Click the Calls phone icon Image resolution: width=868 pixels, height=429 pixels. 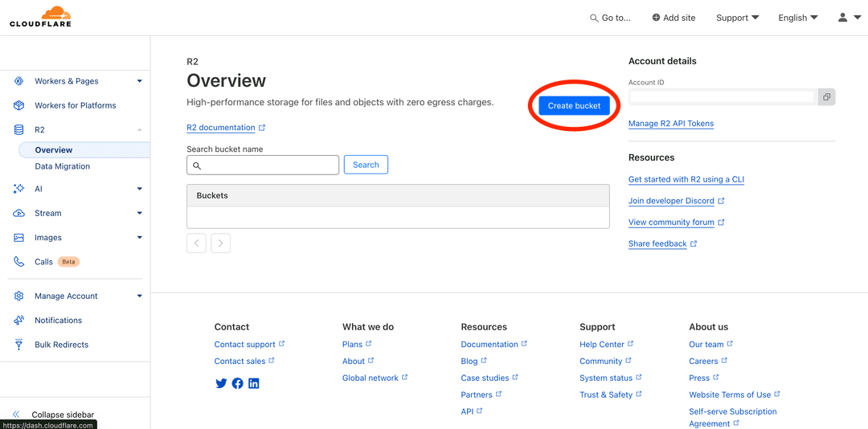[x=18, y=262]
